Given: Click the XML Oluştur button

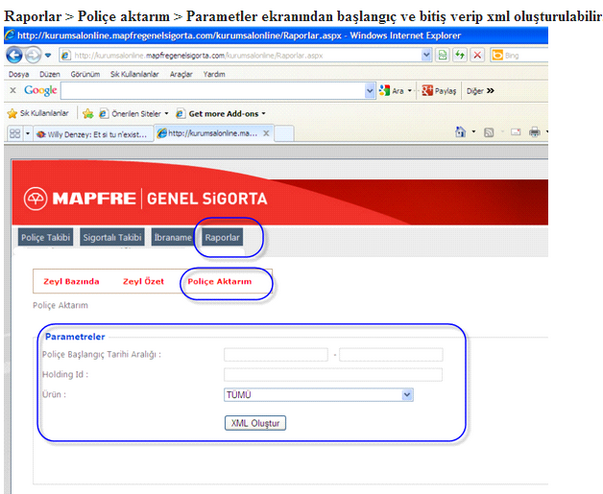Looking at the screenshot, I should (256, 423).
